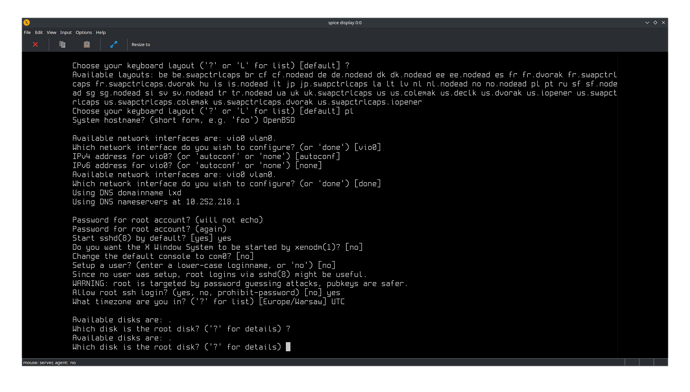Click the 'Allow root ssh login?' line

(x=206, y=293)
